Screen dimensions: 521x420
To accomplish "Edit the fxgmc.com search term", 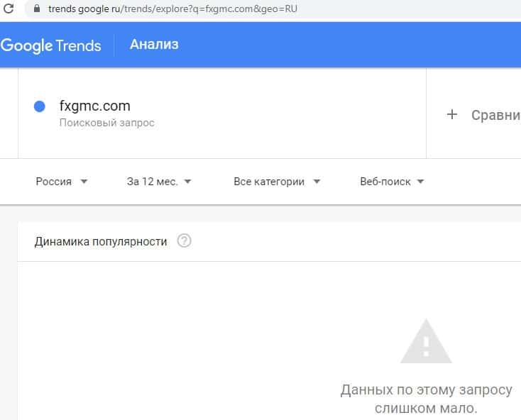I will point(95,106).
